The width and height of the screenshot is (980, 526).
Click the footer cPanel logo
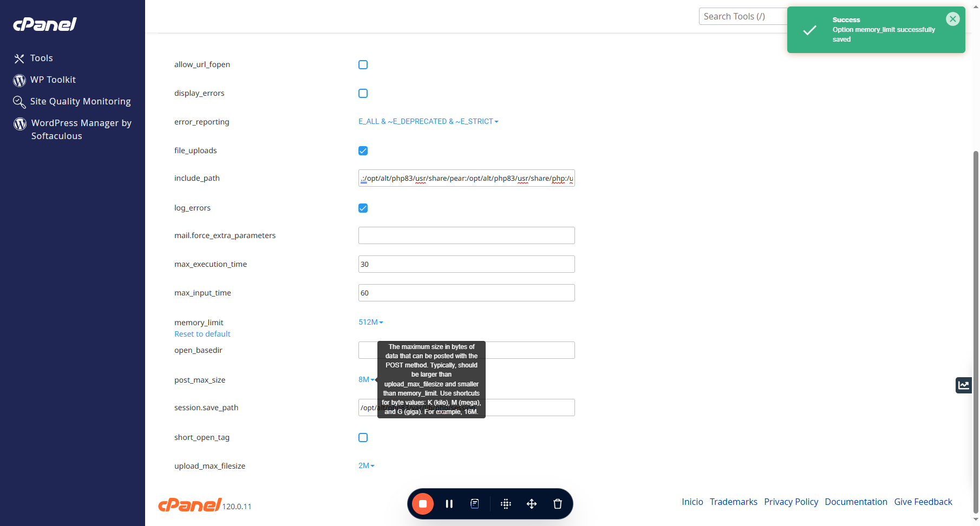coord(190,505)
